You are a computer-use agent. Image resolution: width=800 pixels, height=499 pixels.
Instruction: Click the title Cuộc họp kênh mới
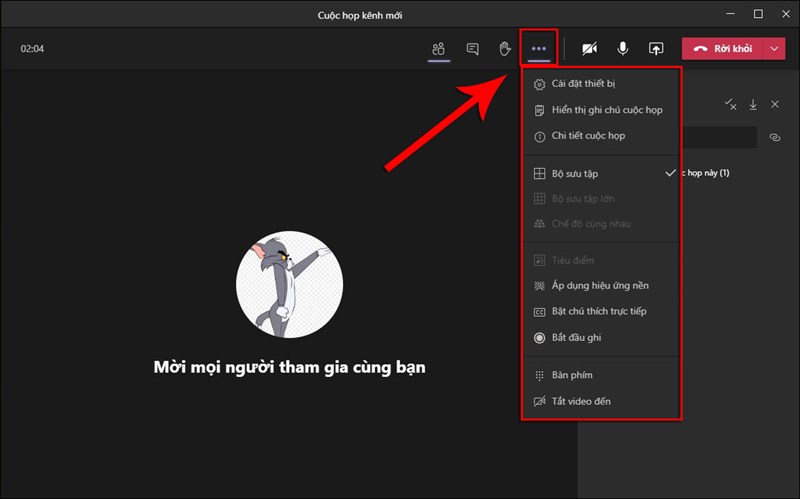[360, 15]
